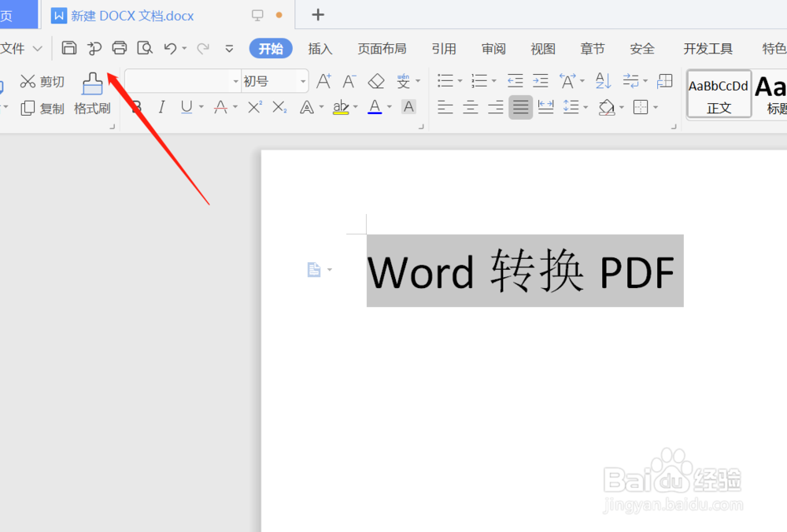Click the Save icon in quick access toolbar
The height and width of the screenshot is (532, 787).
(69, 48)
